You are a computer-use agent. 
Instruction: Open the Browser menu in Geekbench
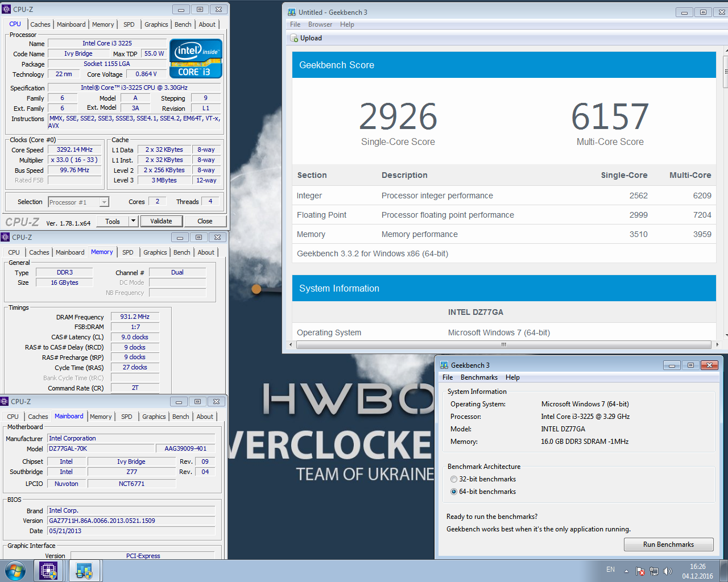(x=320, y=24)
